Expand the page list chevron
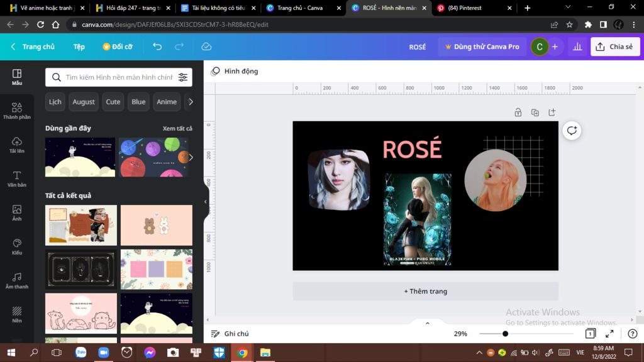644x362 pixels. tap(427, 323)
